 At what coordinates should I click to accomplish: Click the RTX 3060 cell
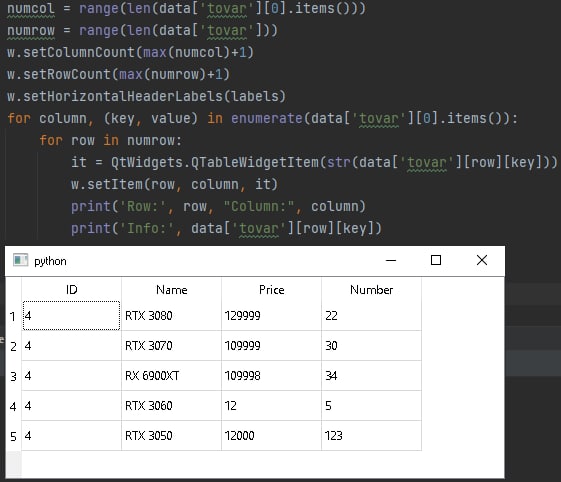point(171,406)
